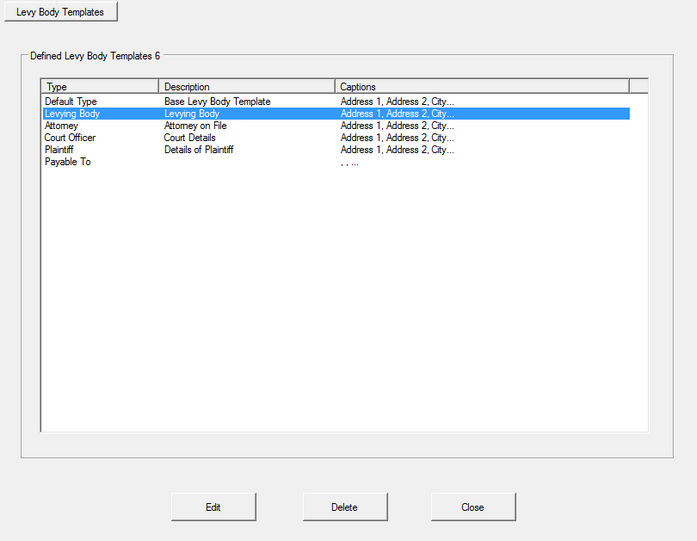This screenshot has height=541, width=697.
Task: Click the Delete button
Action: (345, 507)
